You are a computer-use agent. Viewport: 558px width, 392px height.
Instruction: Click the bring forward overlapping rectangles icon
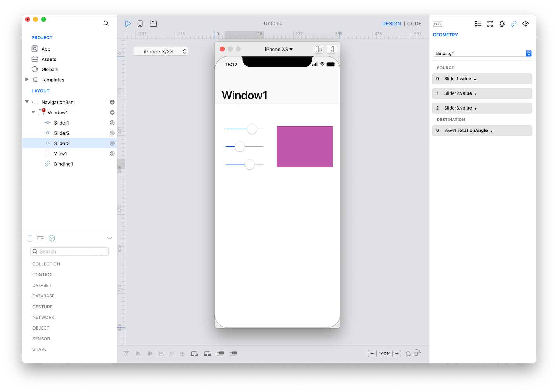point(220,354)
